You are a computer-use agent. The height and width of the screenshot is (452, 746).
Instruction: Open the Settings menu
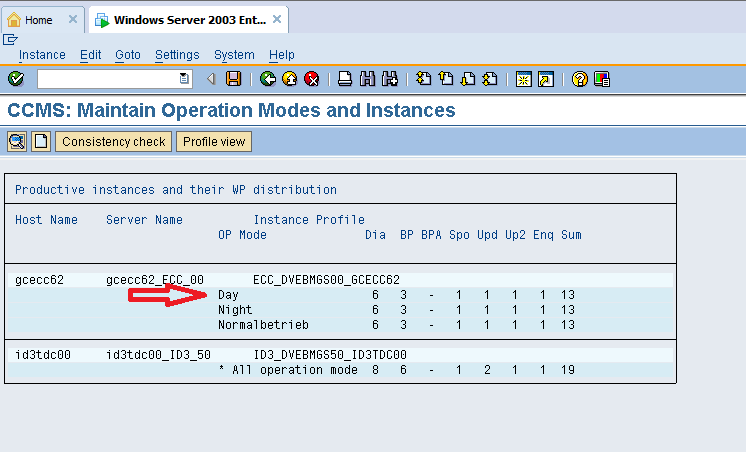coord(177,55)
